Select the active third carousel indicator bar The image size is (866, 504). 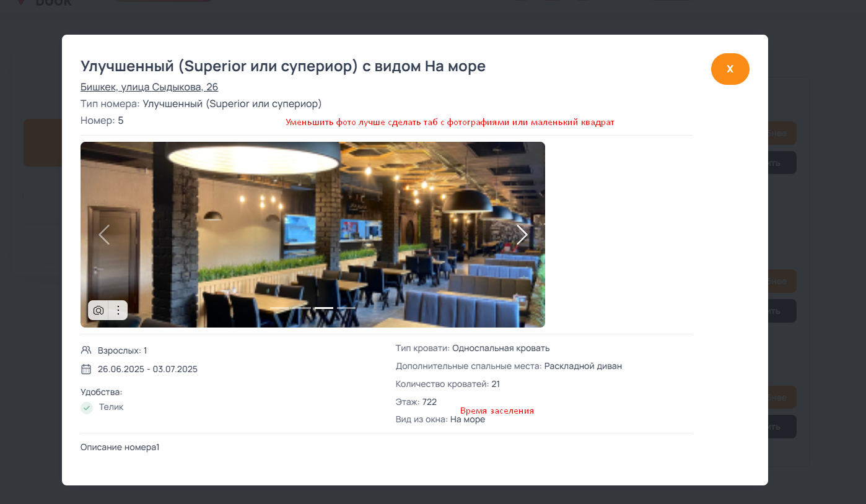(324, 308)
